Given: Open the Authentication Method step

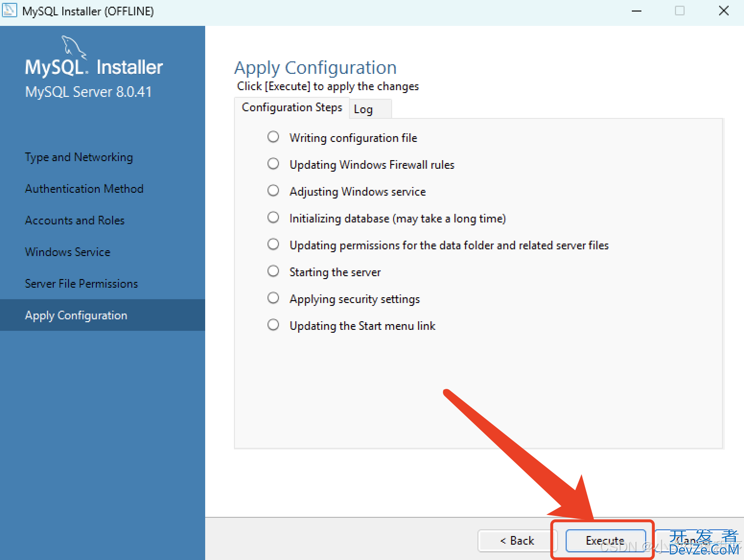Looking at the screenshot, I should click(84, 189).
